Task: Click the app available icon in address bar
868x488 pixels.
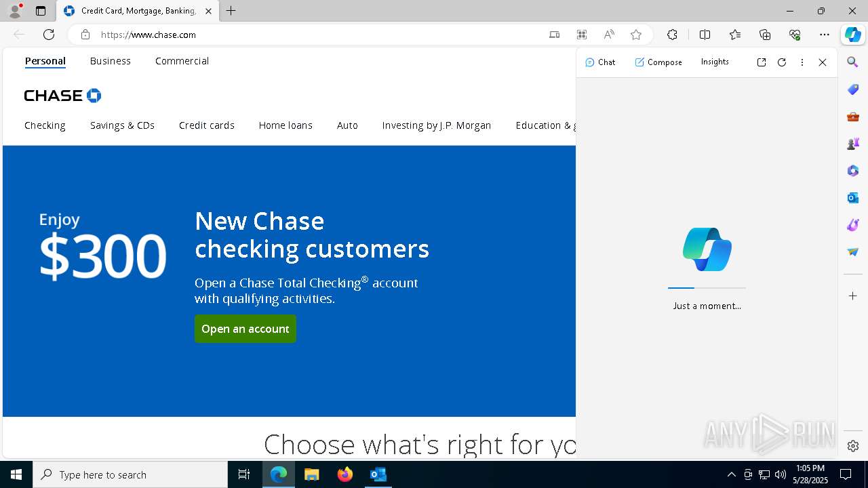Action: pos(554,35)
